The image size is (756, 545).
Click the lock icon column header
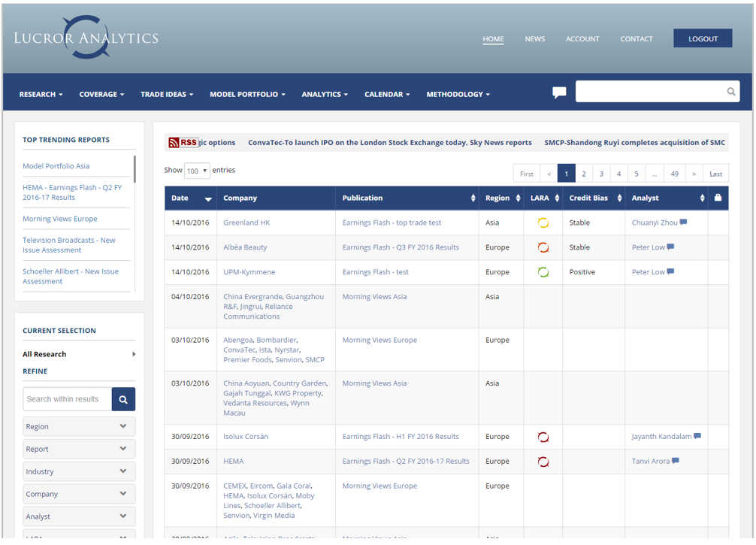pyautogui.click(x=718, y=198)
